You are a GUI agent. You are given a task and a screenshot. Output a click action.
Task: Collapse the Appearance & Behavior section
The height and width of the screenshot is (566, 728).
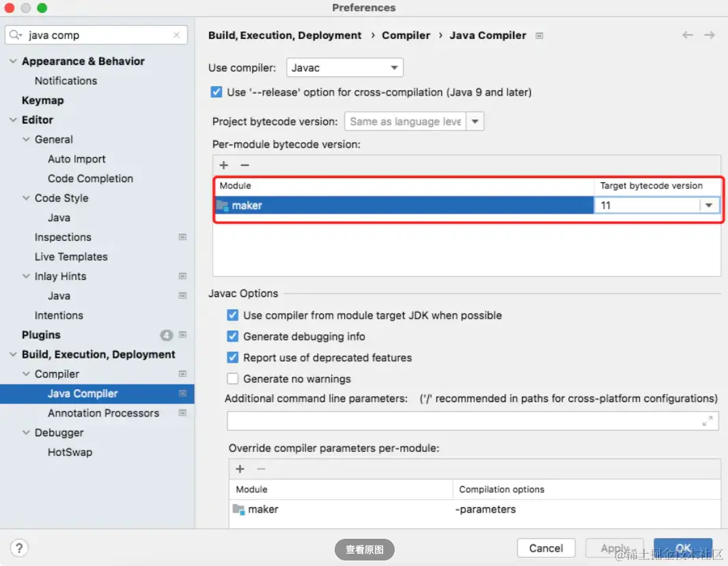13,61
